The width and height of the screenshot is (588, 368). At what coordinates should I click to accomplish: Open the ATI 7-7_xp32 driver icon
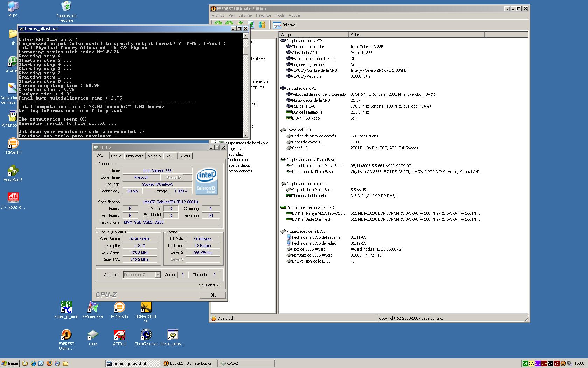click(13, 201)
